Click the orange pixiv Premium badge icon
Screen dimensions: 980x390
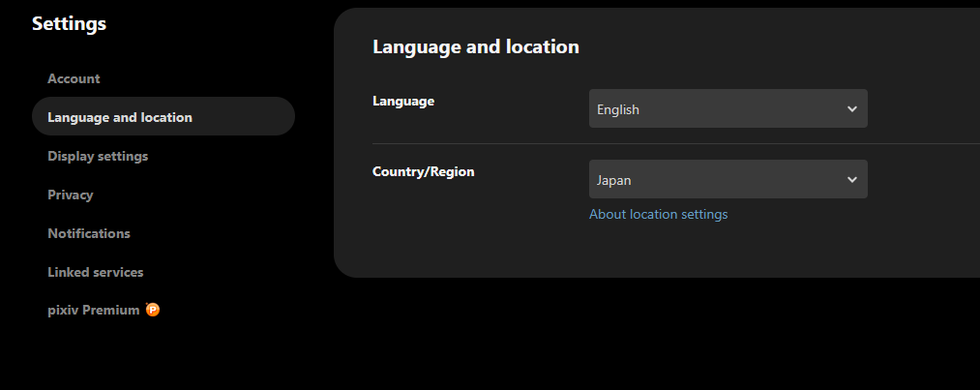[153, 310]
